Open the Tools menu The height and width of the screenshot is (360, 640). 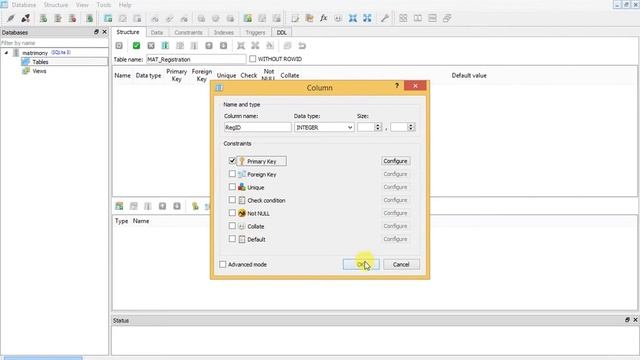104,5
